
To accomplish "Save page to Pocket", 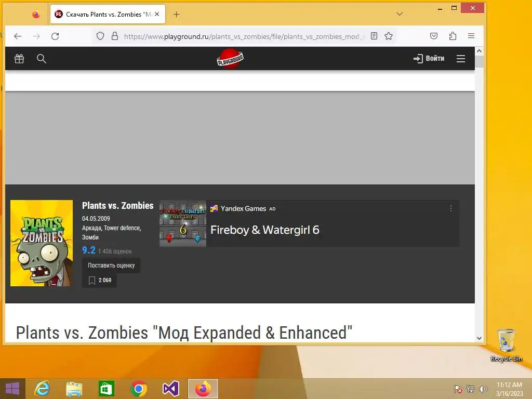I will point(434,36).
